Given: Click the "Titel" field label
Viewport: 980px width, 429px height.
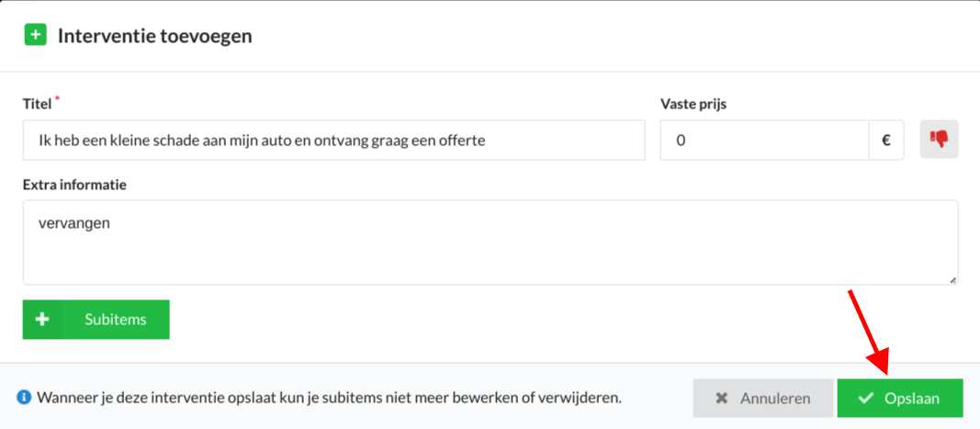Looking at the screenshot, I should (x=37, y=104).
